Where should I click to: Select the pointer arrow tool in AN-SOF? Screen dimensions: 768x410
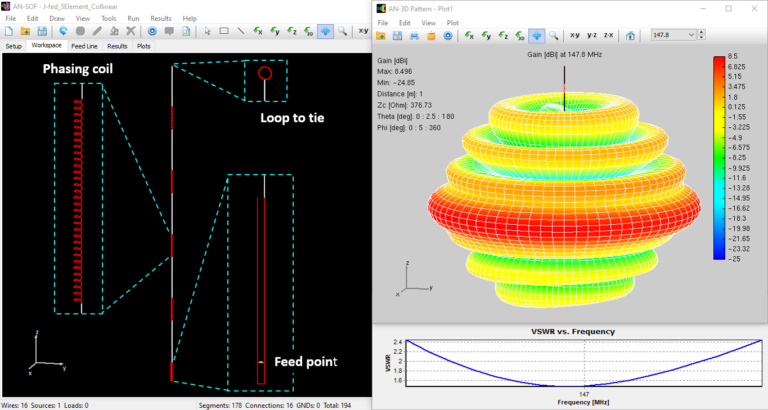207,31
